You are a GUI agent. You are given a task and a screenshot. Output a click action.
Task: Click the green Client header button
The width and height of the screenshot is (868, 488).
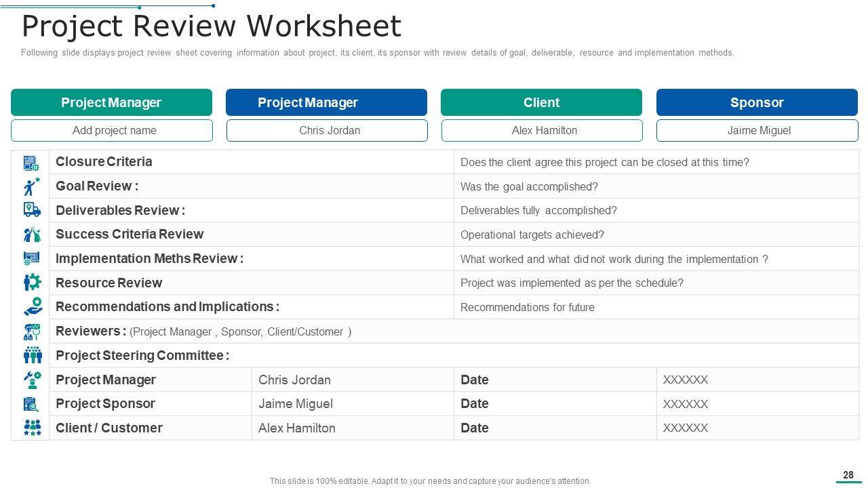coord(541,102)
